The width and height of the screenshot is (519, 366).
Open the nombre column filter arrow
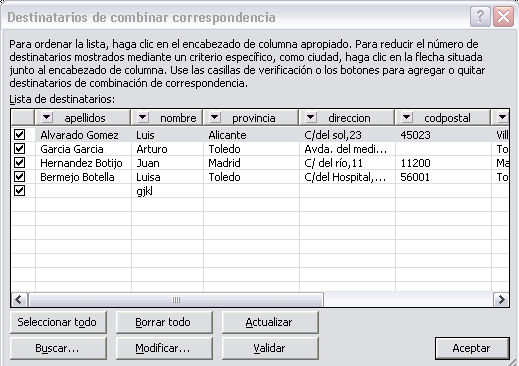point(143,117)
